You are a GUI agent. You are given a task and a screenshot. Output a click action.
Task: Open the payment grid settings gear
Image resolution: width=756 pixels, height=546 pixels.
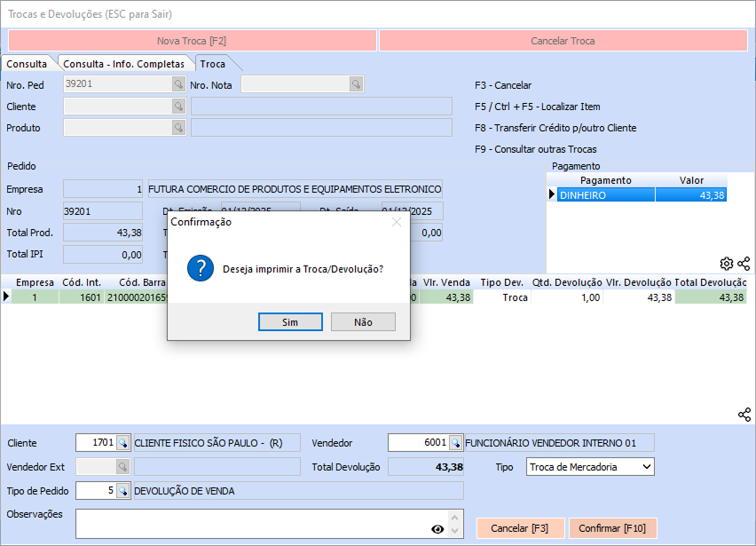click(727, 264)
